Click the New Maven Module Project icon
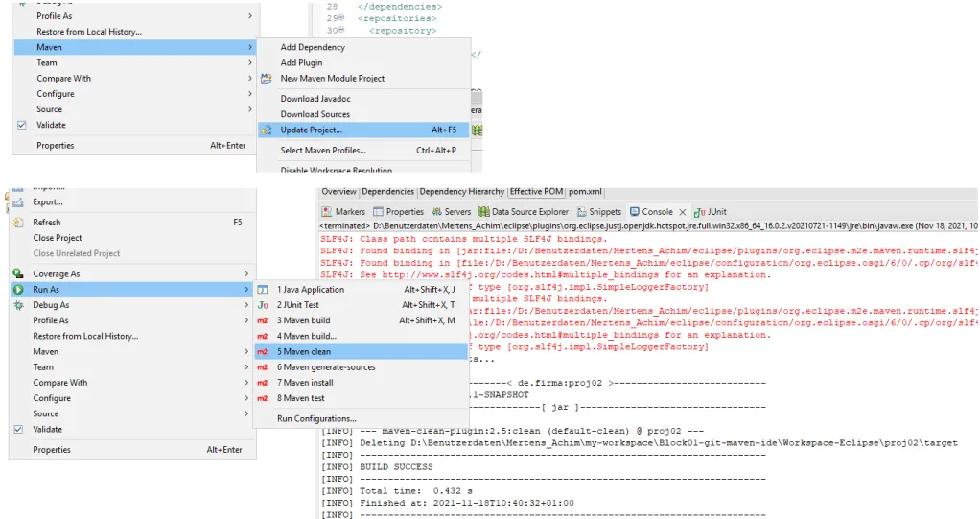The width and height of the screenshot is (980, 519). [267, 78]
